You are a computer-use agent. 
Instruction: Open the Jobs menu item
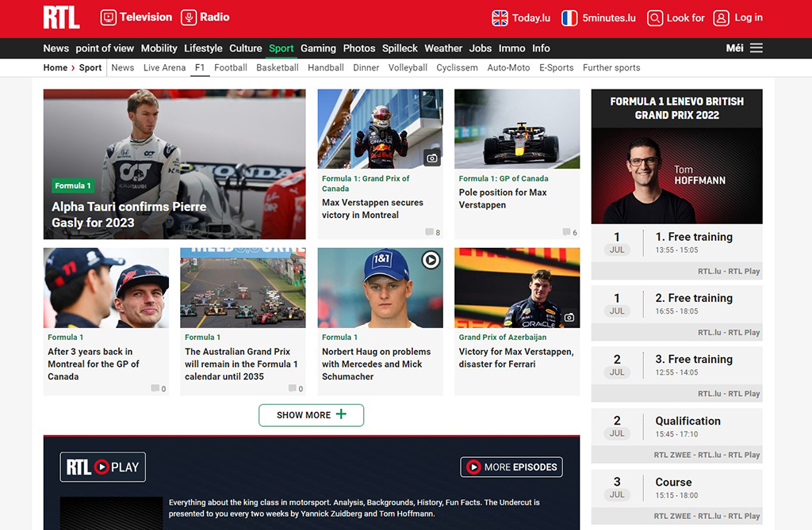[x=480, y=48]
